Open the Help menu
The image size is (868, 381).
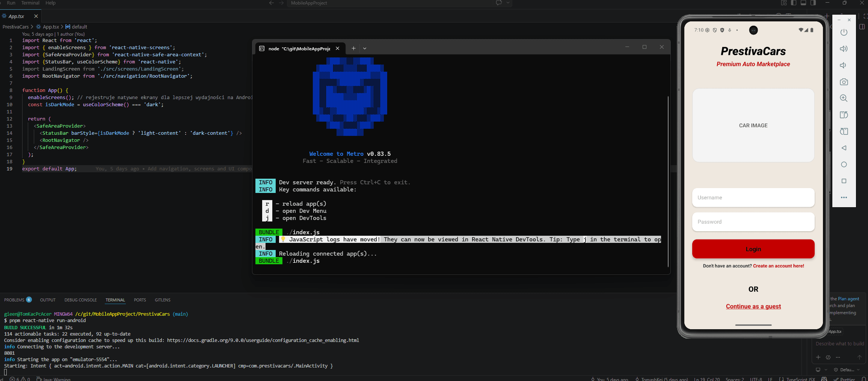(x=50, y=3)
